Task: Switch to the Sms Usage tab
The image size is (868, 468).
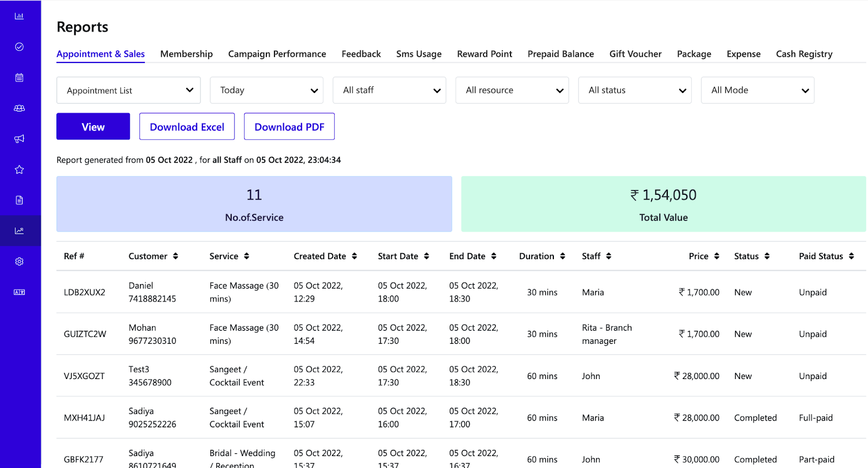Action: [419, 54]
